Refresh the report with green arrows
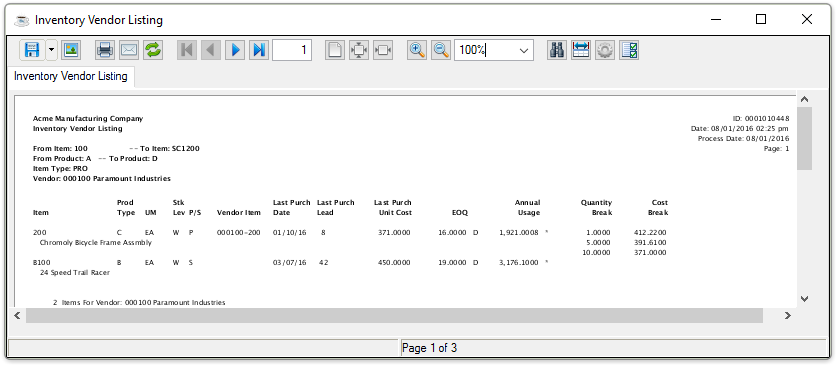 pos(153,50)
